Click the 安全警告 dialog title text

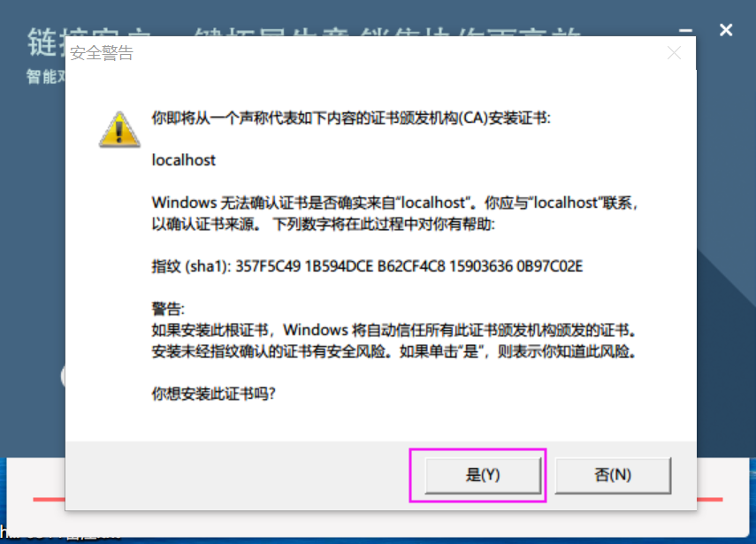tap(102, 52)
